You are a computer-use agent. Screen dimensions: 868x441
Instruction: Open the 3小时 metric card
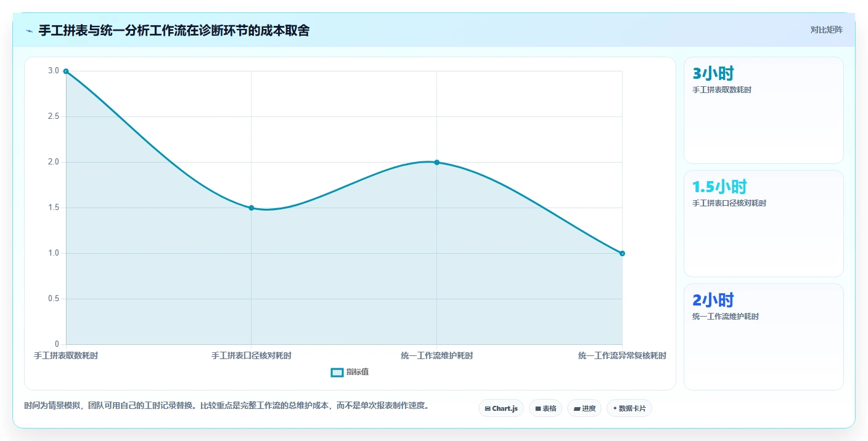(x=764, y=110)
